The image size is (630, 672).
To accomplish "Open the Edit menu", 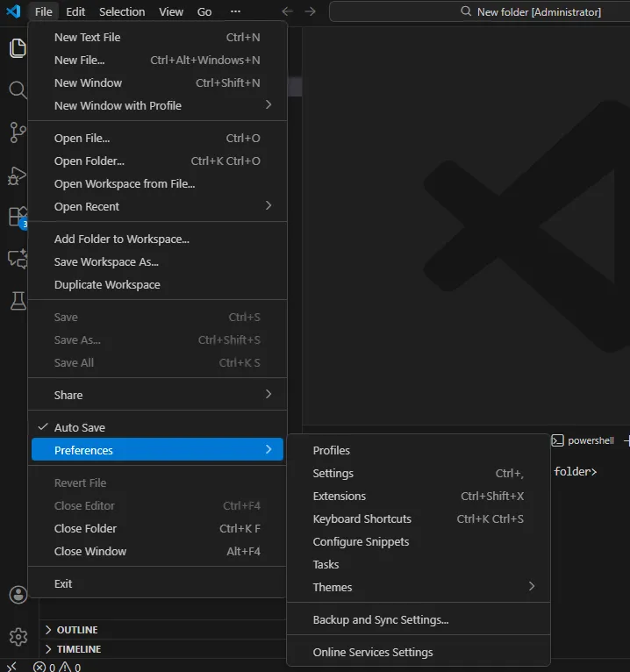I will 75,11.
